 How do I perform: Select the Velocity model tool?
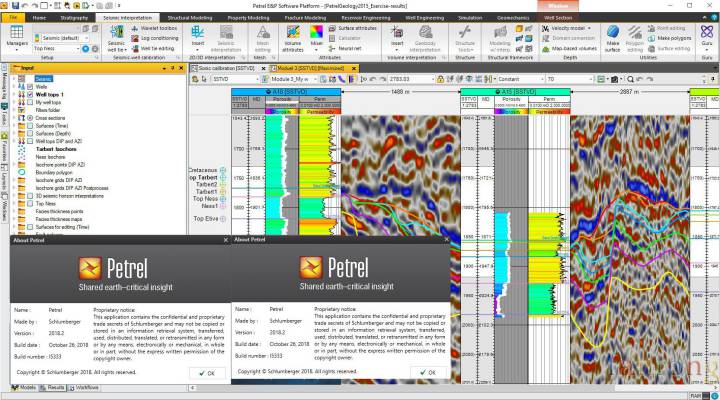point(573,29)
